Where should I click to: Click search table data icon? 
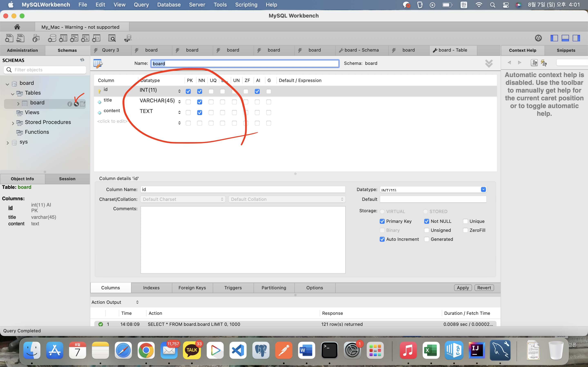pos(112,38)
